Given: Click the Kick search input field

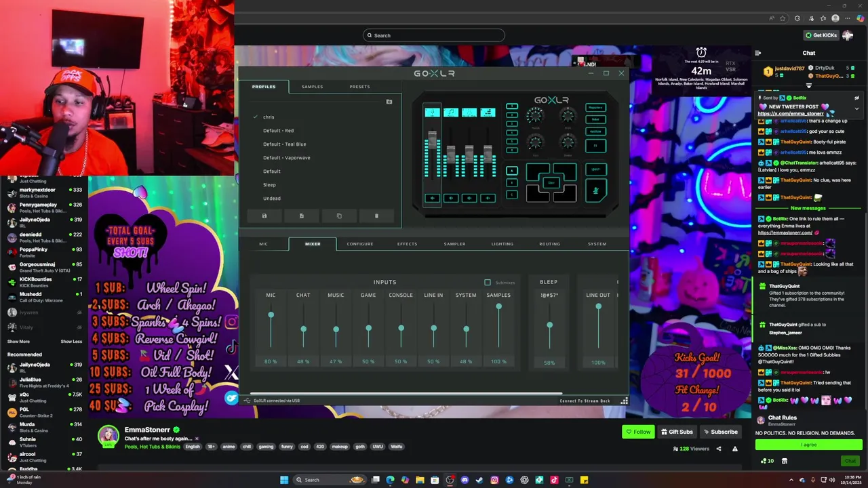Looking at the screenshot, I should pyautogui.click(x=434, y=35).
